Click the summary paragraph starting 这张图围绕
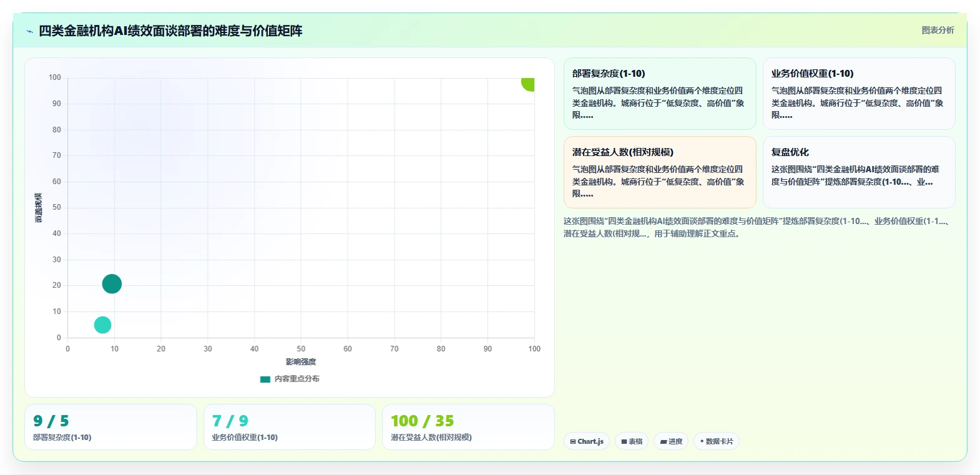Image resolution: width=980 pixels, height=475 pixels. tap(757, 227)
